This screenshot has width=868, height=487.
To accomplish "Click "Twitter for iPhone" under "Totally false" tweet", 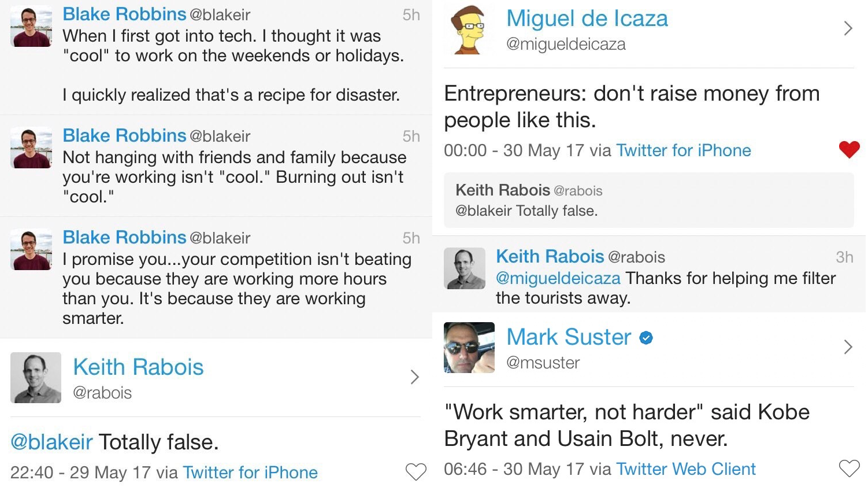I will tap(250, 473).
